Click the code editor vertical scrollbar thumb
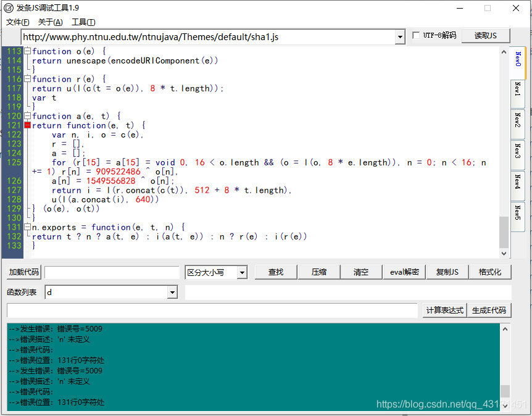Screen dimensions: 532x416 tap(504, 233)
